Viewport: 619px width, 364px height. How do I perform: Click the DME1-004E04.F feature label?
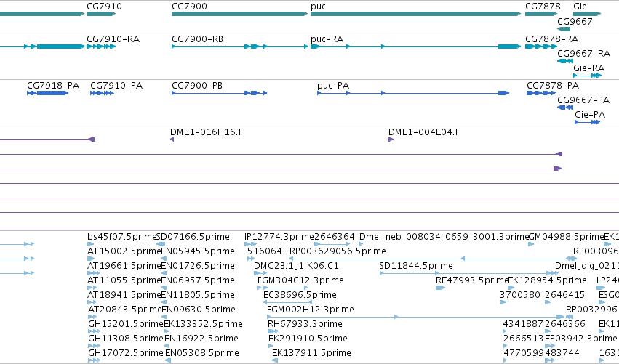pos(424,132)
